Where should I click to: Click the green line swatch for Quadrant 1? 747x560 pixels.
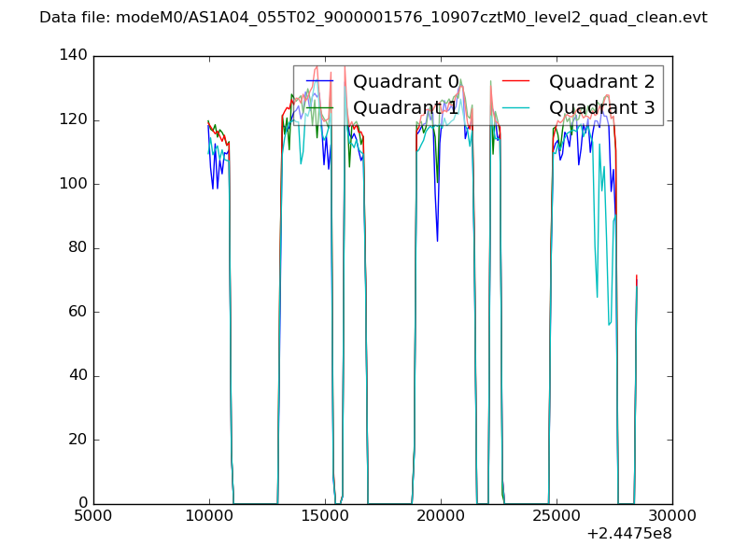point(320,108)
